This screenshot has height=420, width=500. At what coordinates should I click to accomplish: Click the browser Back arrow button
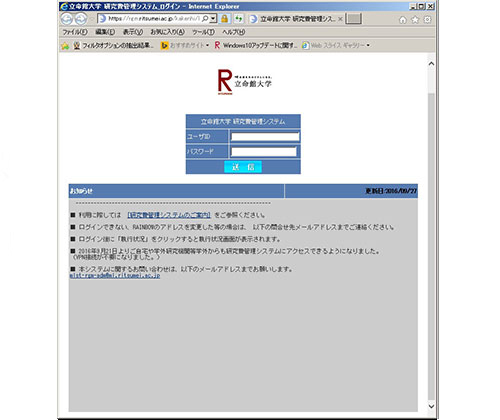coord(67,19)
